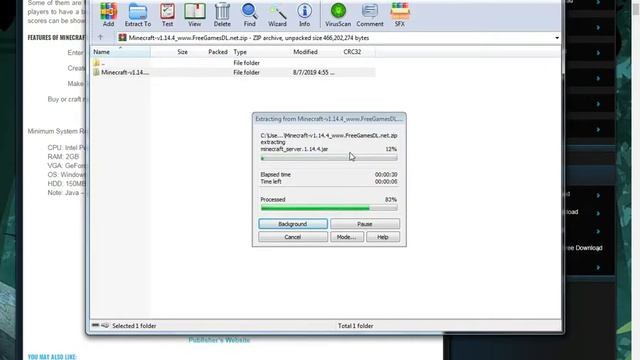The width and height of the screenshot is (640, 360).
Task: Open Publisher's Website link in browser
Action: click(x=219, y=340)
